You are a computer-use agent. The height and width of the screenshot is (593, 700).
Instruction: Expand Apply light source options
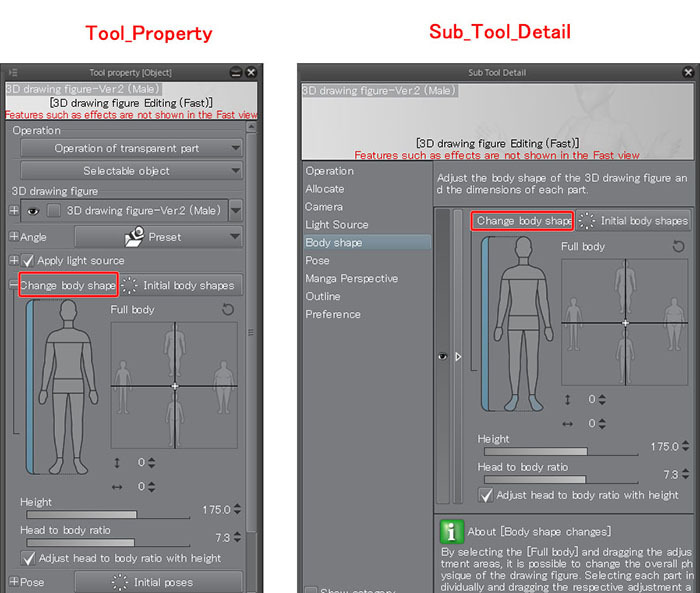click(14, 260)
